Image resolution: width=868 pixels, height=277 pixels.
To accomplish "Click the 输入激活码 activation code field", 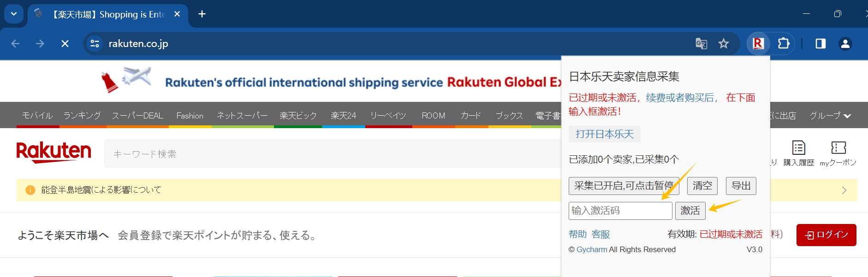I will pyautogui.click(x=620, y=211).
